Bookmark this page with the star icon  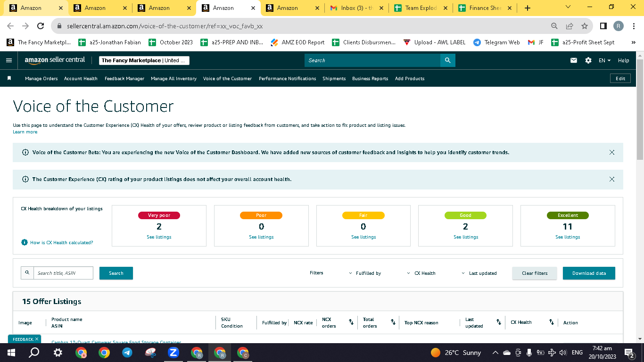(x=585, y=26)
